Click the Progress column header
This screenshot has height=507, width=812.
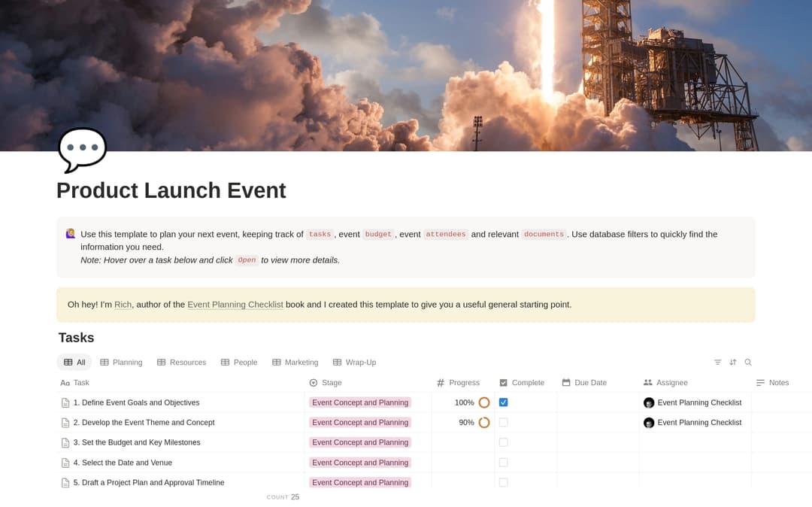pos(459,383)
